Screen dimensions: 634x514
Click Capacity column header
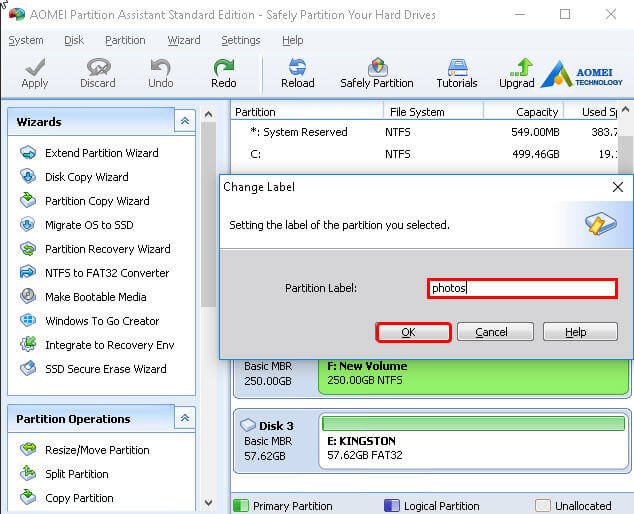coord(524,112)
